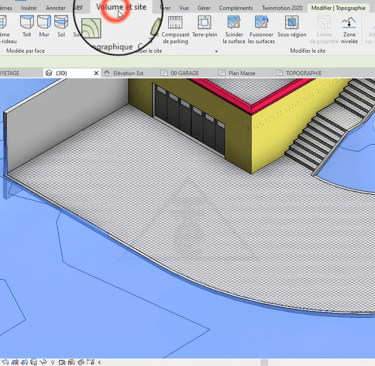Screen dimensions: 375x366
Task: Open the Volume et site ribbon tab
Action: (x=121, y=7)
